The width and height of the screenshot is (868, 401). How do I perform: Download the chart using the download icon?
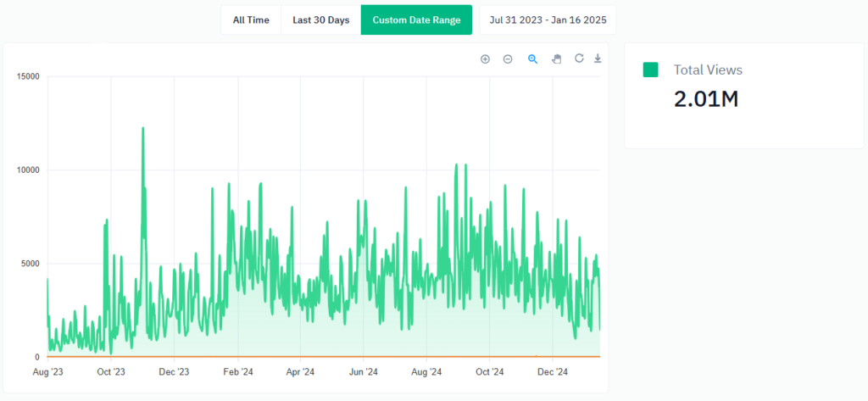pos(598,58)
